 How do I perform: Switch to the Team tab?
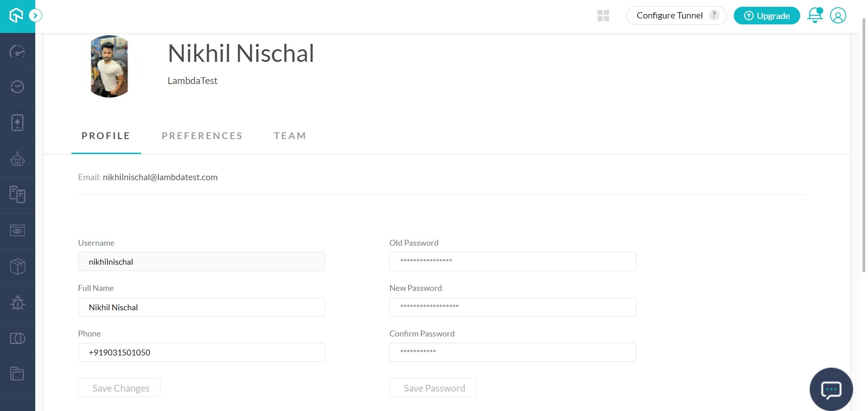tap(290, 136)
